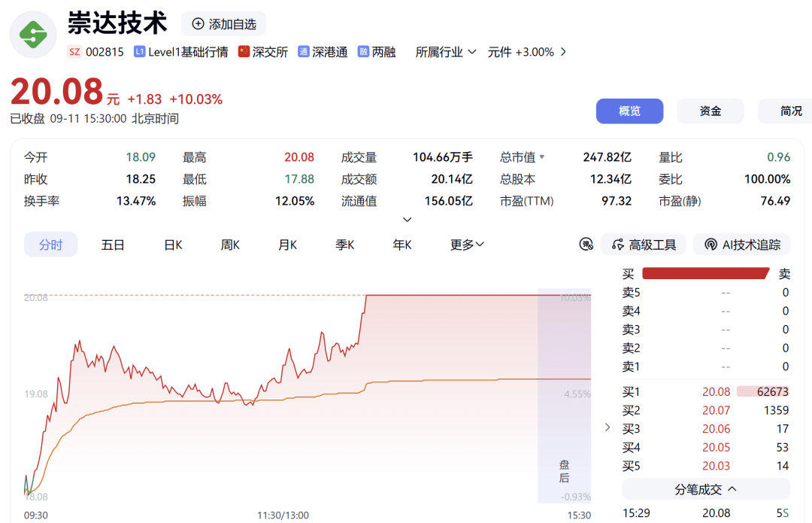The width and height of the screenshot is (812, 523).
Task: Click the 振幅 value 12.05%
Action: (294, 201)
